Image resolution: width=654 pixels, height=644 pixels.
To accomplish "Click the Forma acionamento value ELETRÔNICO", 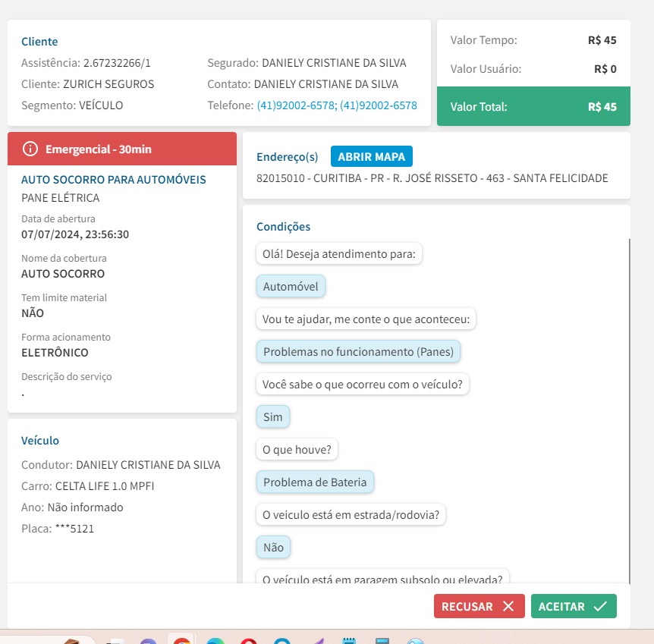I will pyautogui.click(x=55, y=353).
